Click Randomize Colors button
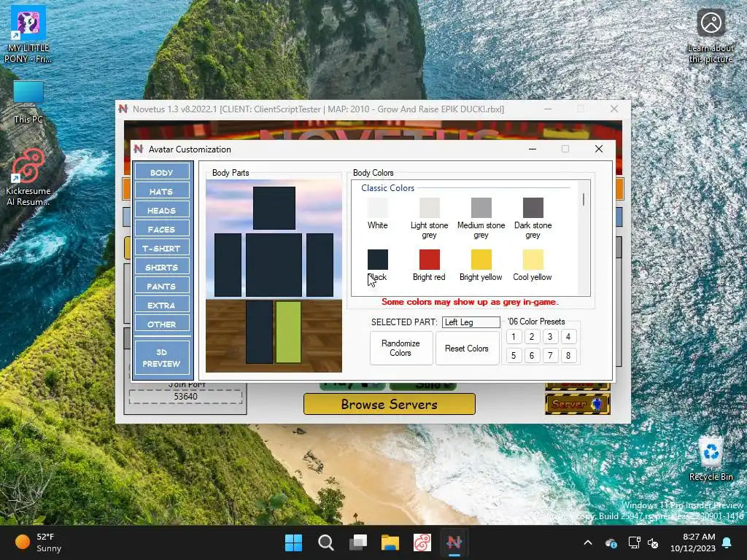747x560 pixels. (x=400, y=348)
